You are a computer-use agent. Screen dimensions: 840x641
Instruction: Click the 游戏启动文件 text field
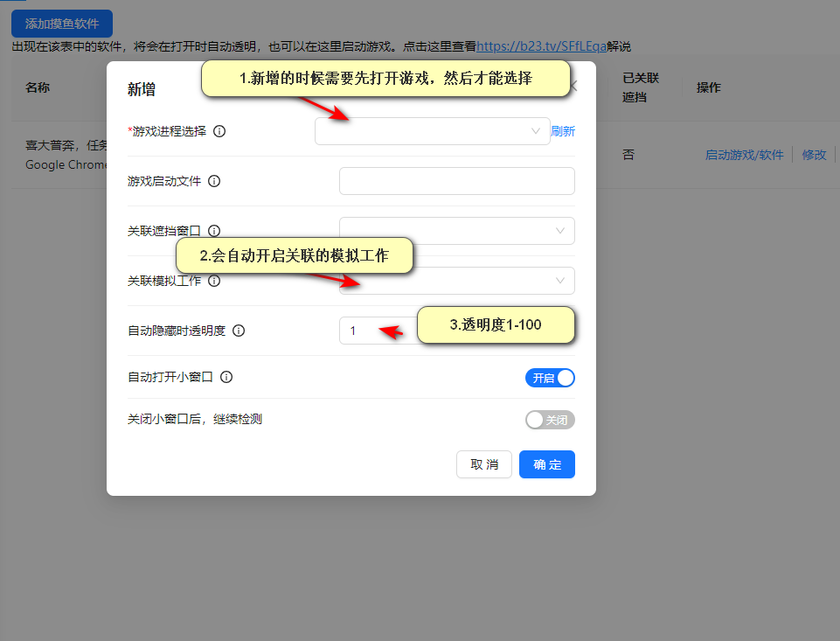point(456,181)
